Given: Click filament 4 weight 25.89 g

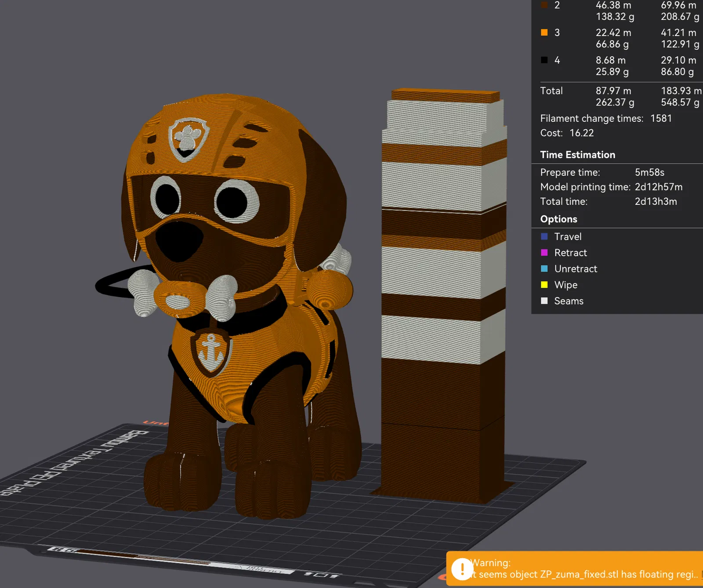Looking at the screenshot, I should coord(612,72).
